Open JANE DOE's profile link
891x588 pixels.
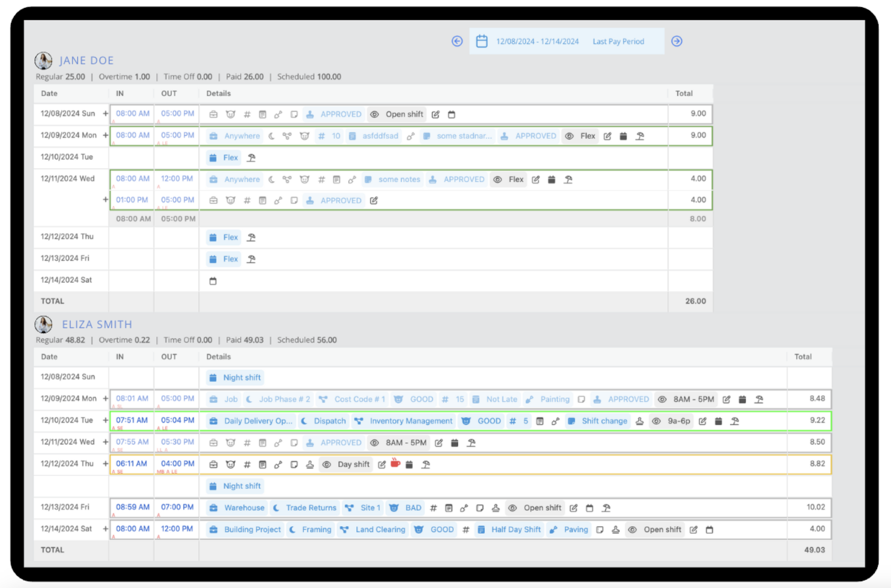(x=87, y=60)
